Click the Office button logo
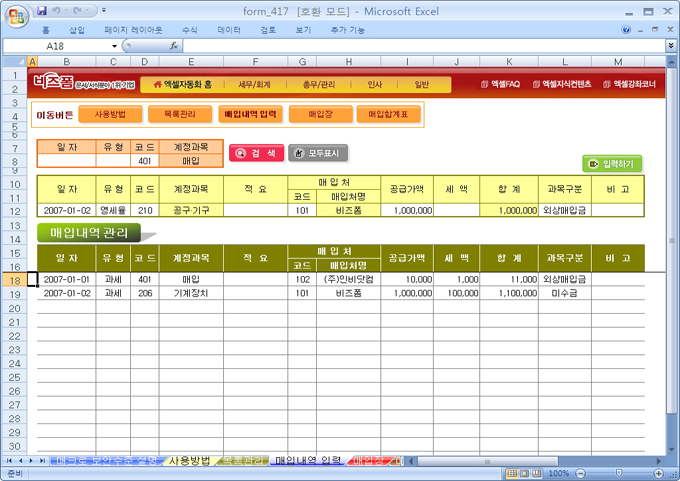Image resolution: width=680 pixels, height=481 pixels. (x=16, y=14)
